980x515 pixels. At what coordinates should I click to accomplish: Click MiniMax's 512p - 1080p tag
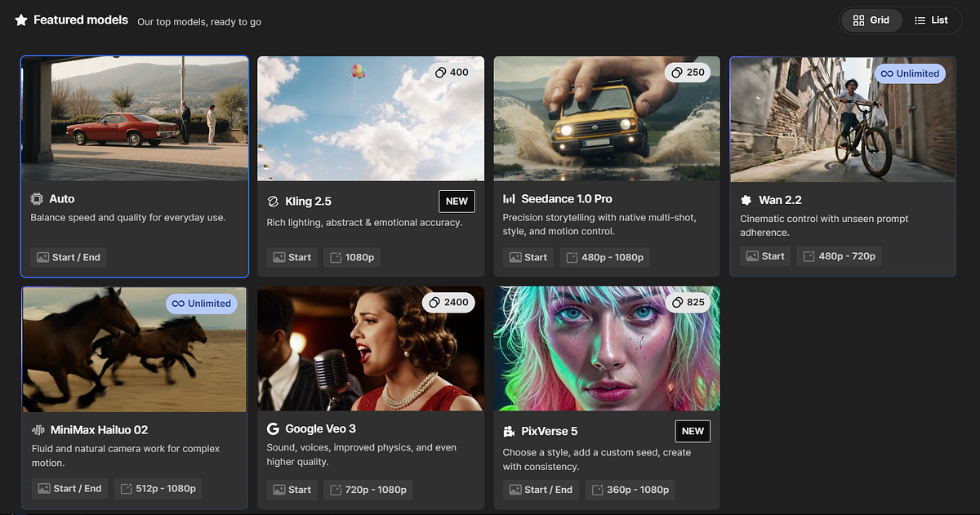coord(158,489)
